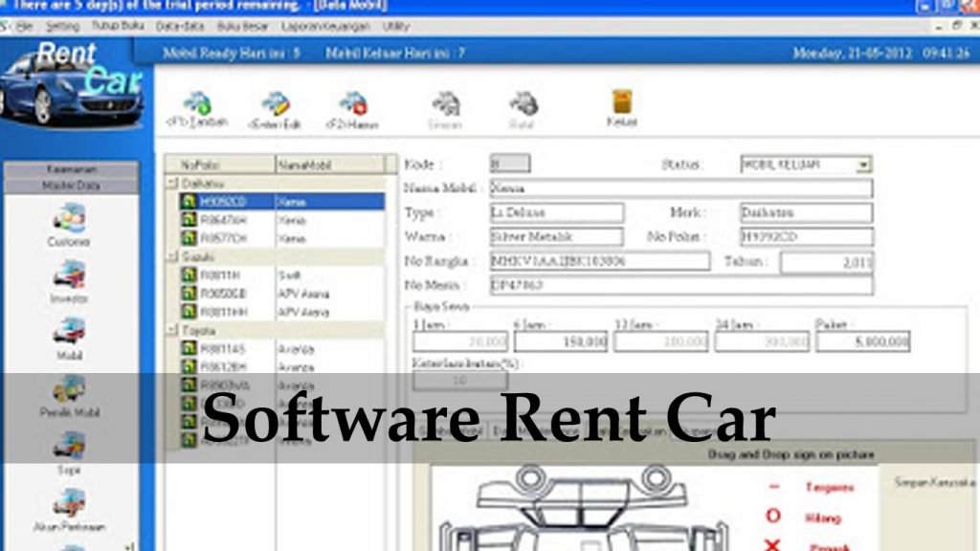Open the Status dropdown showing MOBIL KELUAR
This screenshot has height=551, width=980.
(x=863, y=165)
